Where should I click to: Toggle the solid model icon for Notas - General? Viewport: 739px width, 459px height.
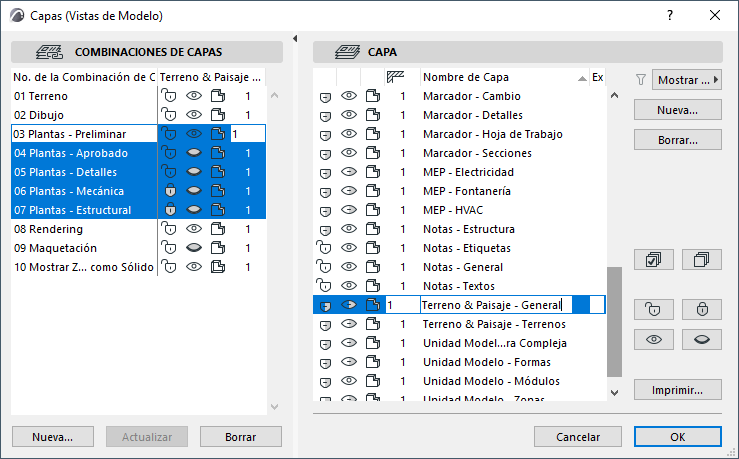point(373,267)
